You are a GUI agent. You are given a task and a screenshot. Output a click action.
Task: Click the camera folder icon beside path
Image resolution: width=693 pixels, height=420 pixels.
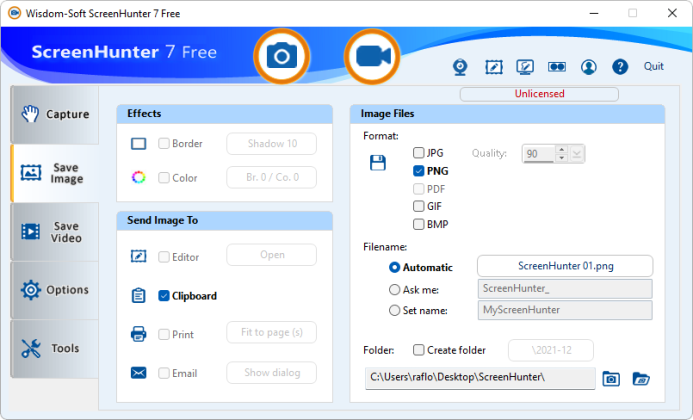(x=611, y=379)
